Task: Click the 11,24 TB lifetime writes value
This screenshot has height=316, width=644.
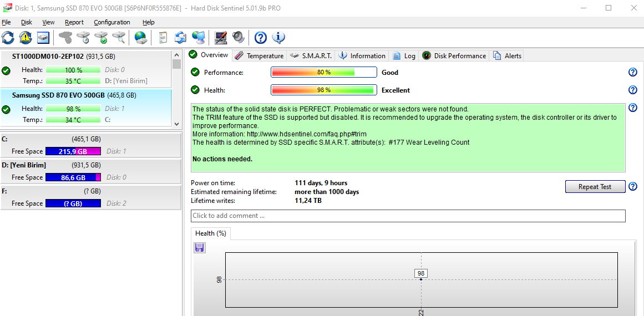Action: (x=308, y=201)
